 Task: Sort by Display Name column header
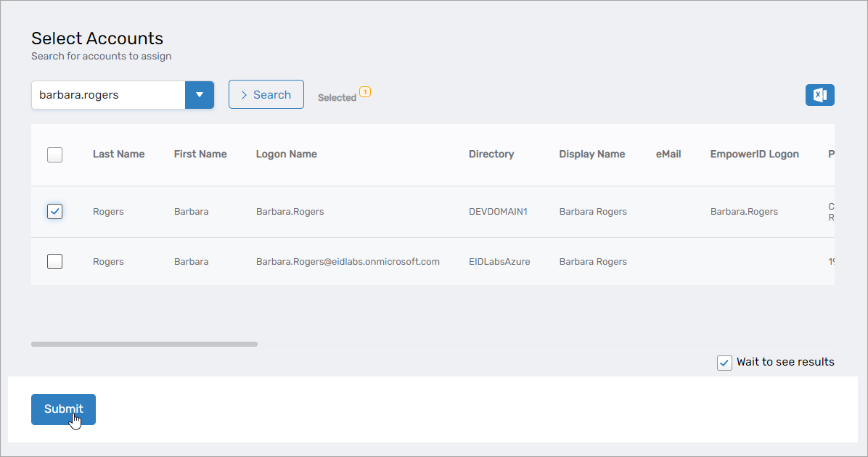(x=591, y=155)
